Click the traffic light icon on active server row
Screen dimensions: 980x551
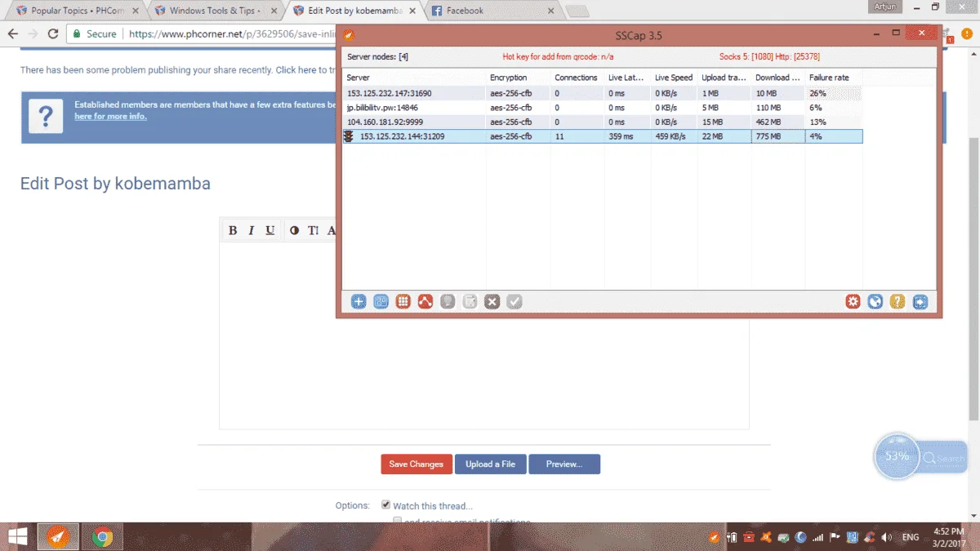(349, 136)
